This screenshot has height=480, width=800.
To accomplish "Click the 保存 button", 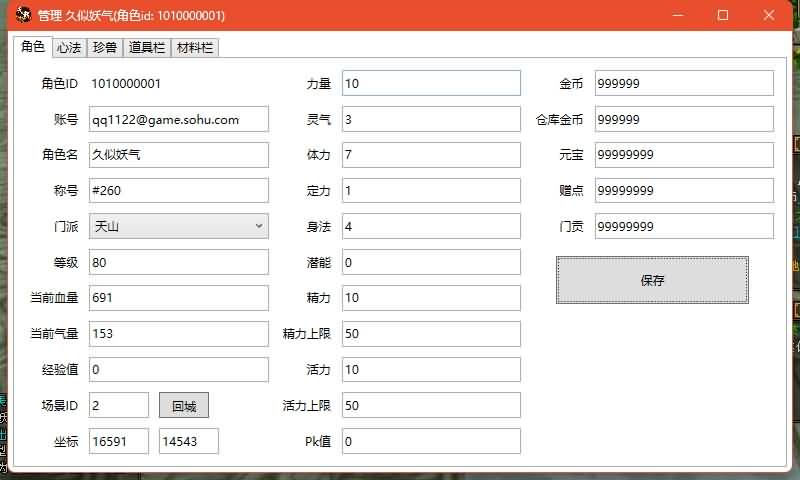I will point(652,280).
